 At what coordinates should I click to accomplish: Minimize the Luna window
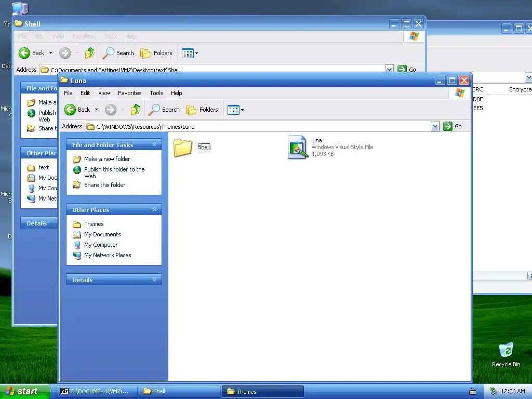click(440, 81)
